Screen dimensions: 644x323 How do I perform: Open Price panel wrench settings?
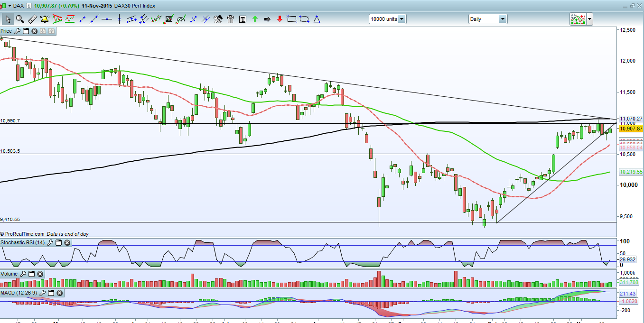[x=18, y=31]
